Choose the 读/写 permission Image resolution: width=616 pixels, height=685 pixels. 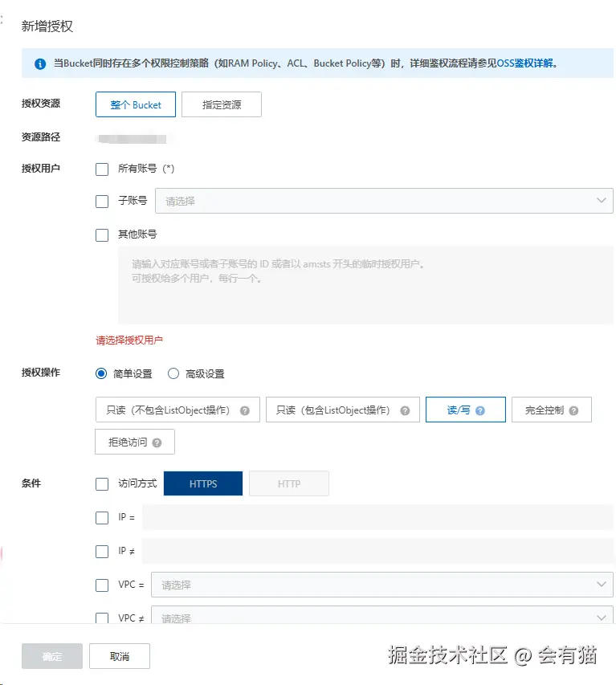[x=466, y=410]
